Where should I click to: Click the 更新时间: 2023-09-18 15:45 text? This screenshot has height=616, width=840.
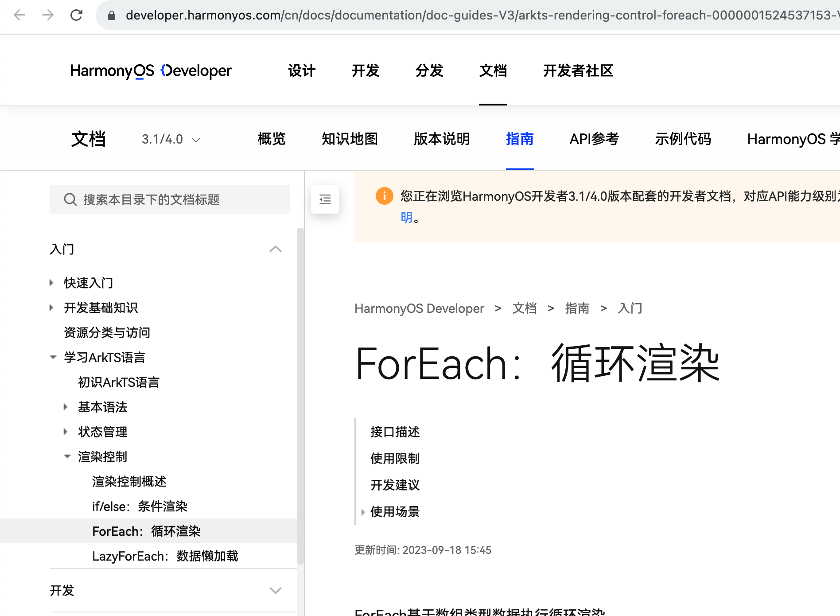[423, 550]
